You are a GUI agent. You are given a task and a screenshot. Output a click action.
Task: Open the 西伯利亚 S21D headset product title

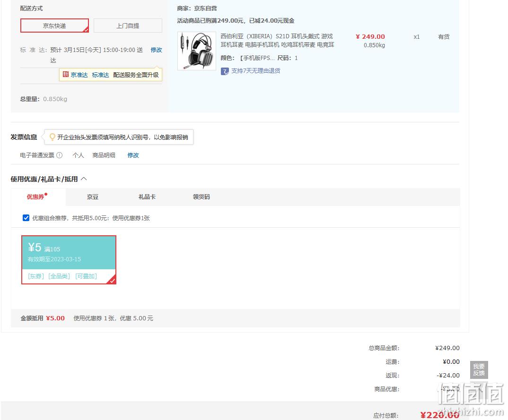coord(277,41)
